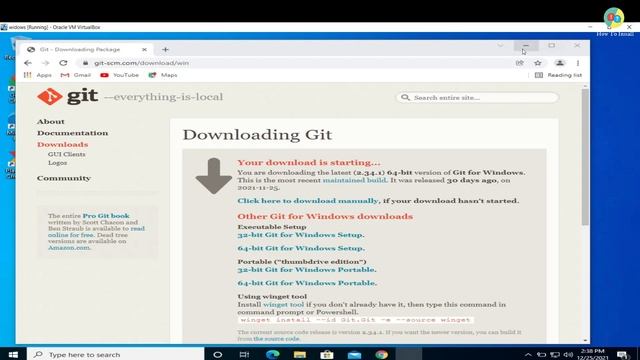Open the Chrome profile avatar
The height and width of the screenshot is (360, 640).
click(560, 63)
